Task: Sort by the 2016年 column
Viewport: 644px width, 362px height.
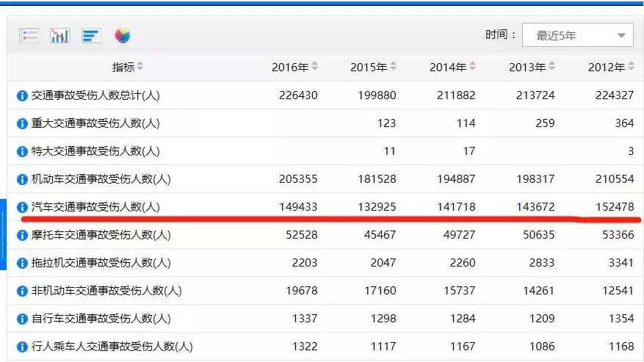Action: (x=314, y=66)
